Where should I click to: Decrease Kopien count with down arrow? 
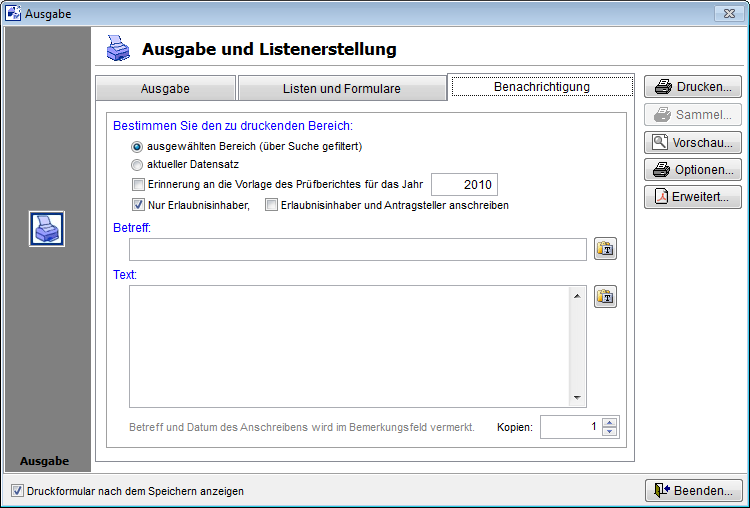[x=610, y=432]
